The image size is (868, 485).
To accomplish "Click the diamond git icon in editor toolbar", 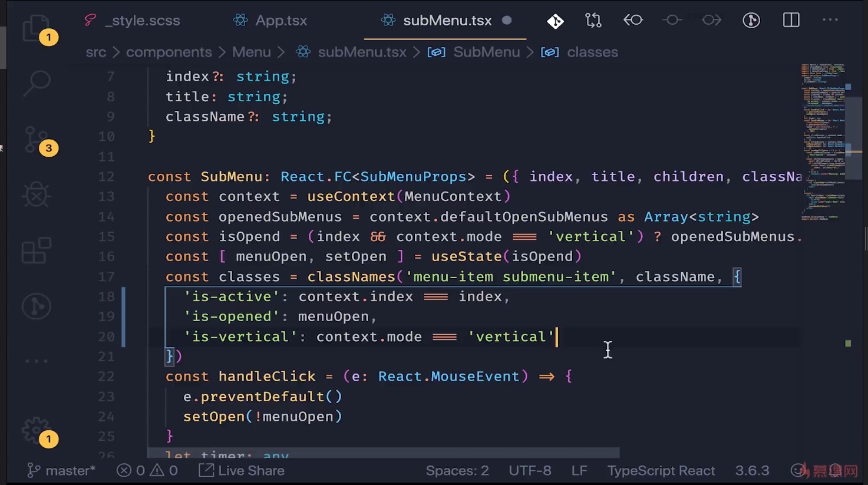I will point(555,21).
